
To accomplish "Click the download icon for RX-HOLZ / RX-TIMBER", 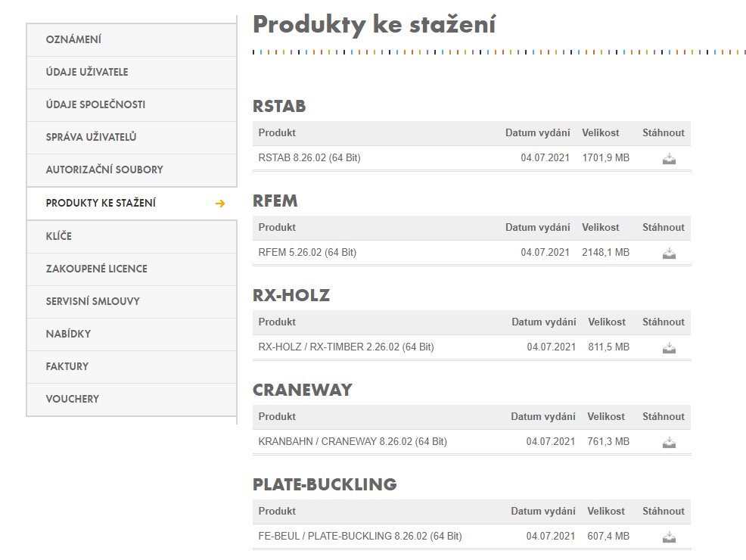I will [669, 348].
